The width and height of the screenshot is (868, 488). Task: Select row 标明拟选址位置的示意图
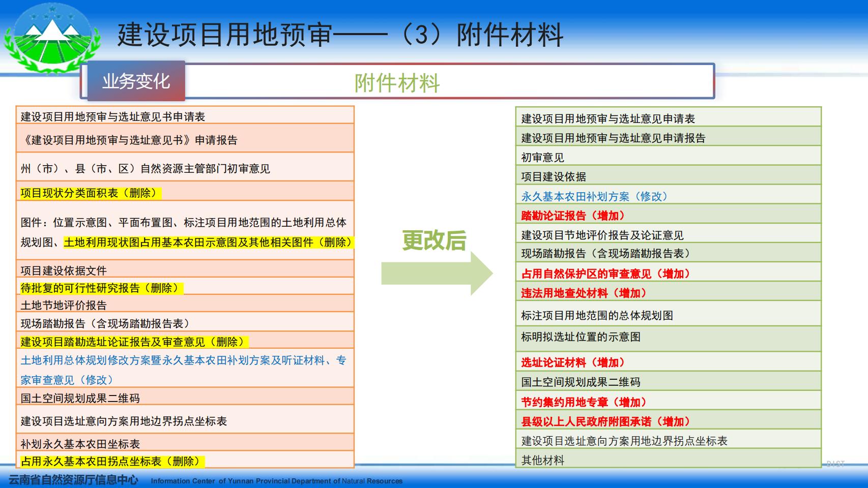[669, 338]
